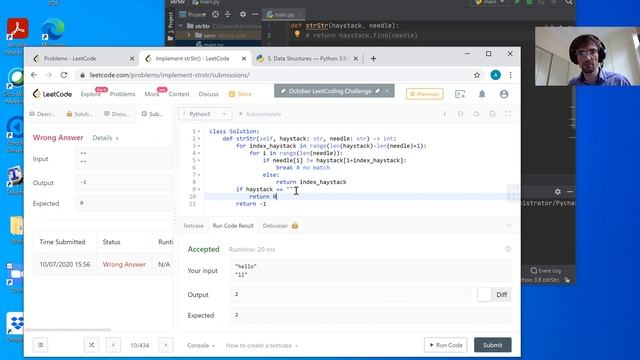Click the horizontal scrollbar under submissions
Screen dimensions: 640x360
(68, 330)
